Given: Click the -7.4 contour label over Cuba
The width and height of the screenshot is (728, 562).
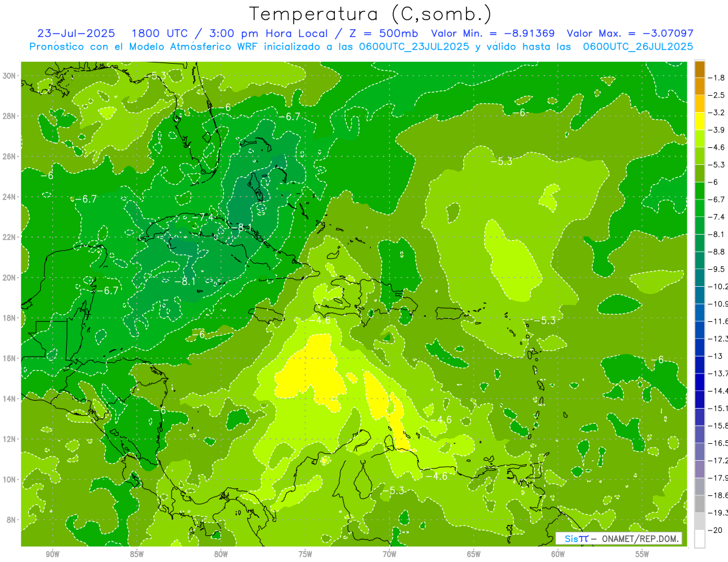Looking at the screenshot, I should click(203, 216).
